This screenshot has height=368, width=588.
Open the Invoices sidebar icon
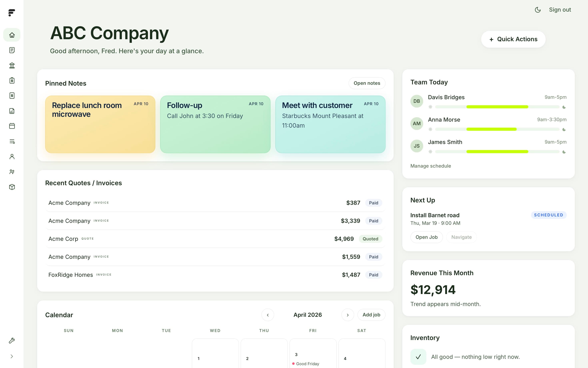[x=12, y=95]
